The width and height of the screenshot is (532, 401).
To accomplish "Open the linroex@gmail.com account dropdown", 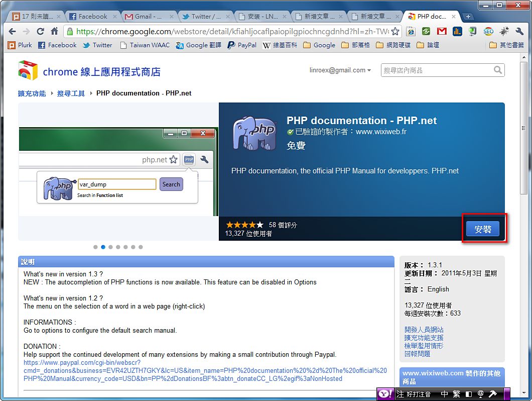I will click(x=340, y=70).
